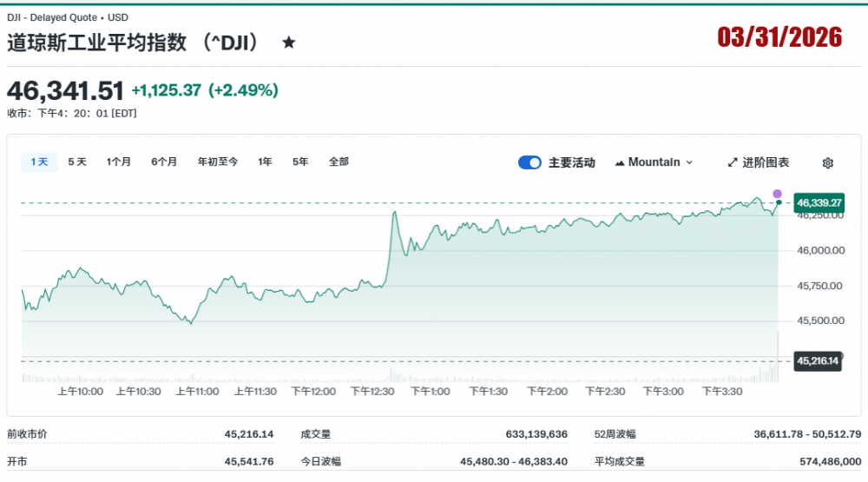Expand the Mountain chart type dropdown

click(654, 162)
